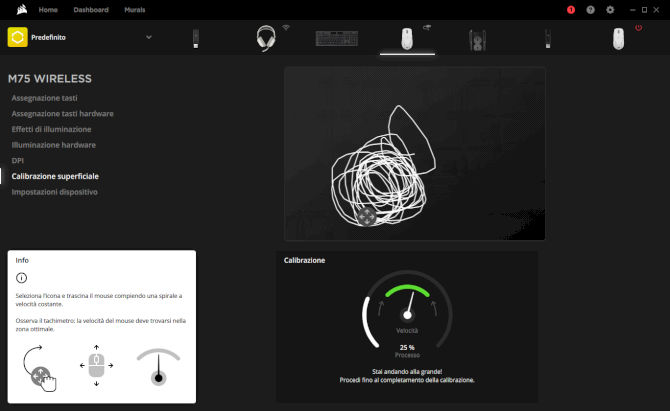Select the second USB dongle device

(x=548, y=39)
